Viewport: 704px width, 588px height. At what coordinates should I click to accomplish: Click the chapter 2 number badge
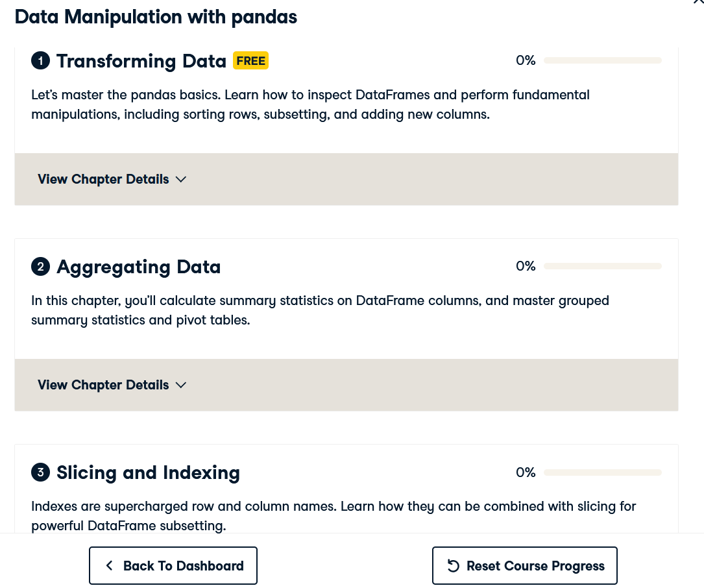coord(40,267)
